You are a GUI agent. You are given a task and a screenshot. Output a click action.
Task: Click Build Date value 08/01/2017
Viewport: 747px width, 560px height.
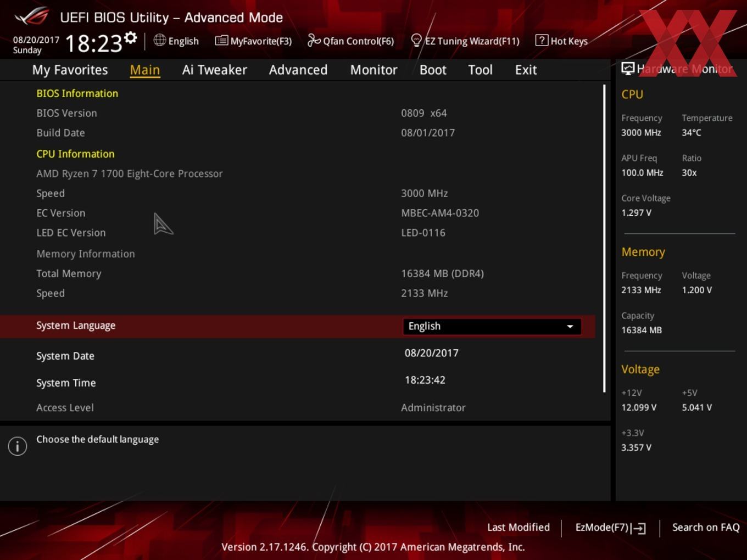tap(428, 133)
